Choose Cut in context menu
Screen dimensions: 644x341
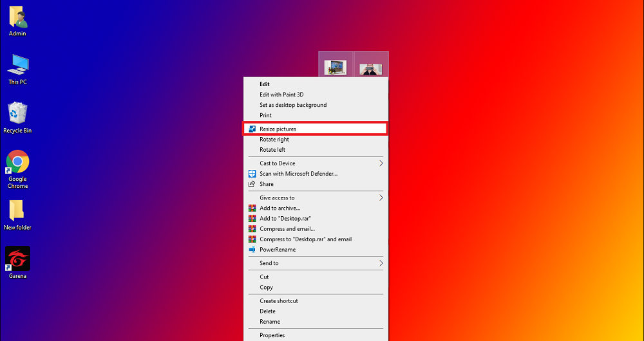[x=316, y=277]
